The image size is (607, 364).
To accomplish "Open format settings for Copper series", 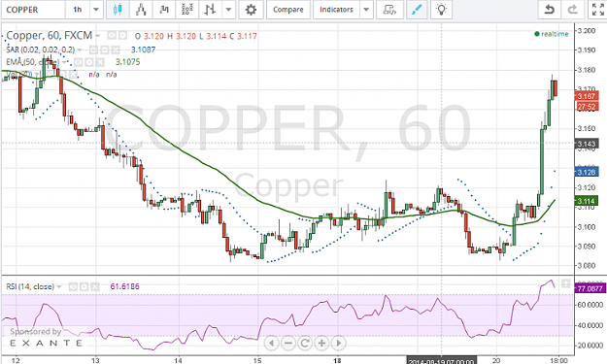I will [x=122, y=36].
